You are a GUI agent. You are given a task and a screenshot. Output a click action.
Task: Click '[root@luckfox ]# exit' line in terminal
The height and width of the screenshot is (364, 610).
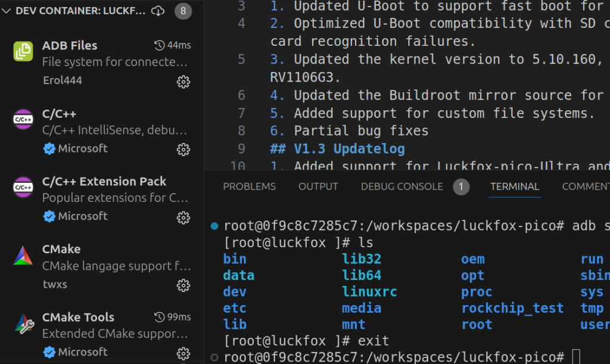tap(306, 341)
